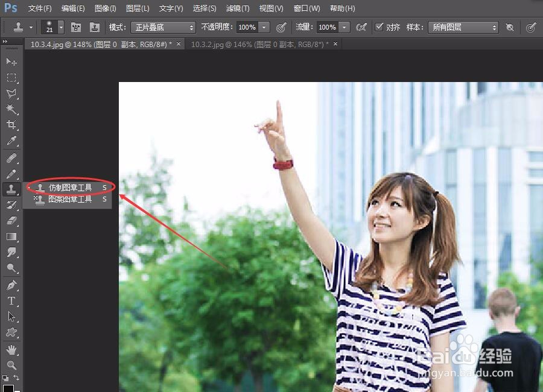Toggle pressure for size button

(531, 27)
